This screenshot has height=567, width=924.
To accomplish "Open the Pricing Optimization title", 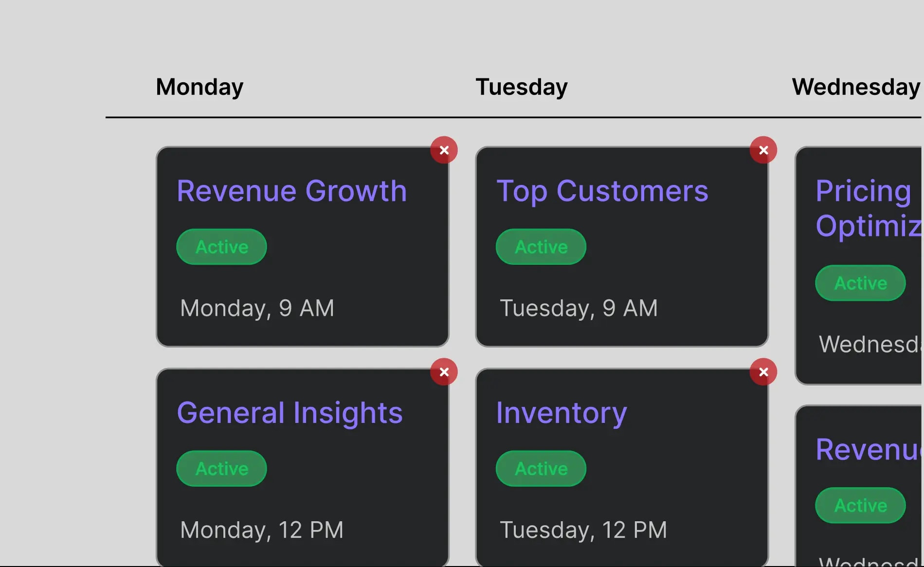I will tap(869, 208).
